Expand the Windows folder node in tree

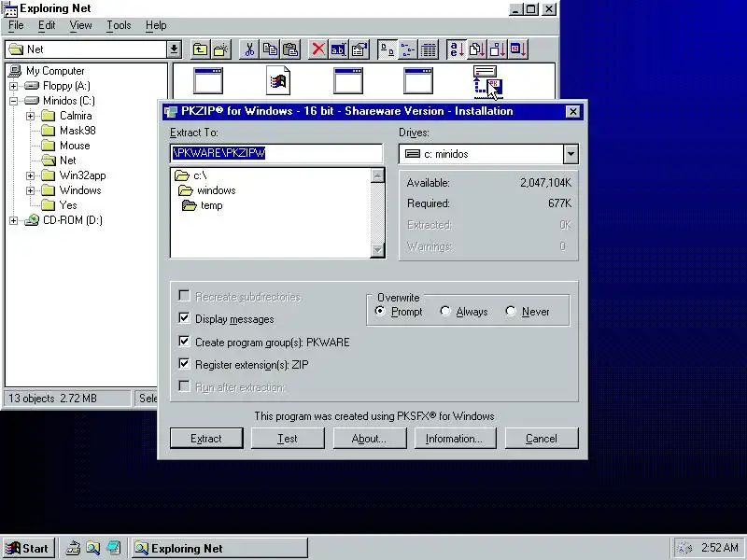tap(30, 190)
